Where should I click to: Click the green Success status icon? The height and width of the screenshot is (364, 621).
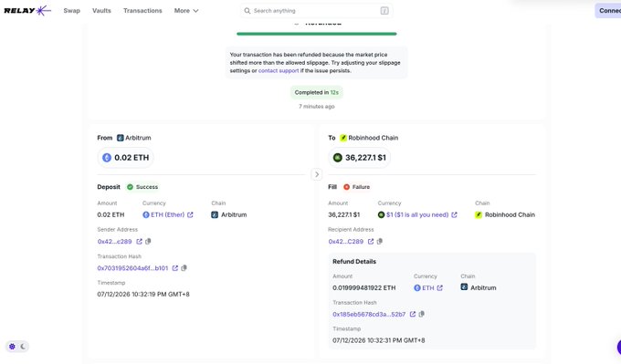(x=130, y=187)
